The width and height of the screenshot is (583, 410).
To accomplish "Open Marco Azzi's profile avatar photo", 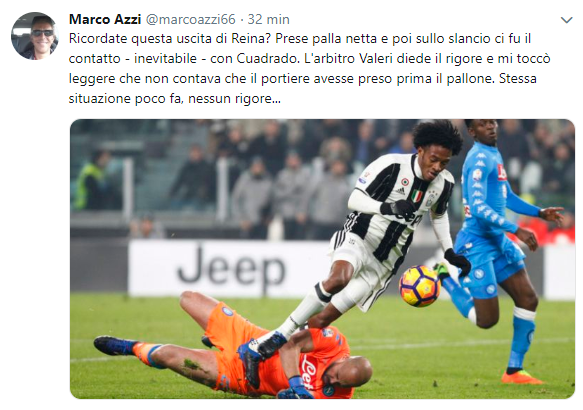I will (x=34, y=36).
